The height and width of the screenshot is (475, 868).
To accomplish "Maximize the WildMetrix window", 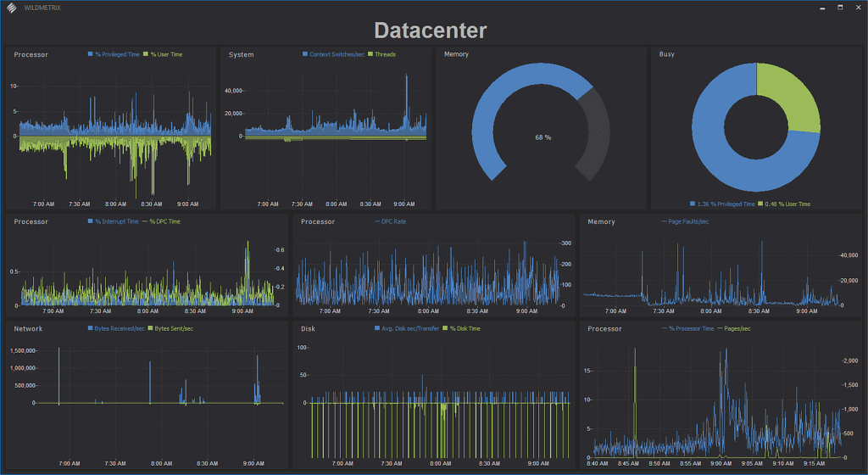I will click(840, 7).
